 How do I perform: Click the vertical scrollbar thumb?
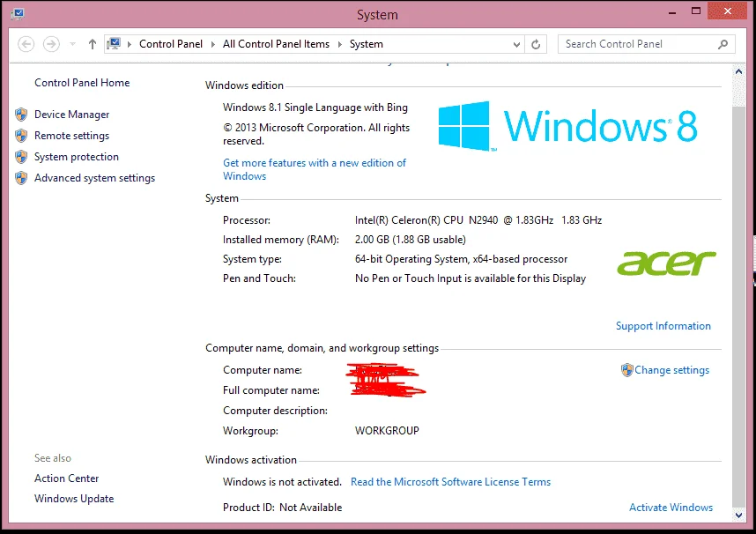click(738, 307)
